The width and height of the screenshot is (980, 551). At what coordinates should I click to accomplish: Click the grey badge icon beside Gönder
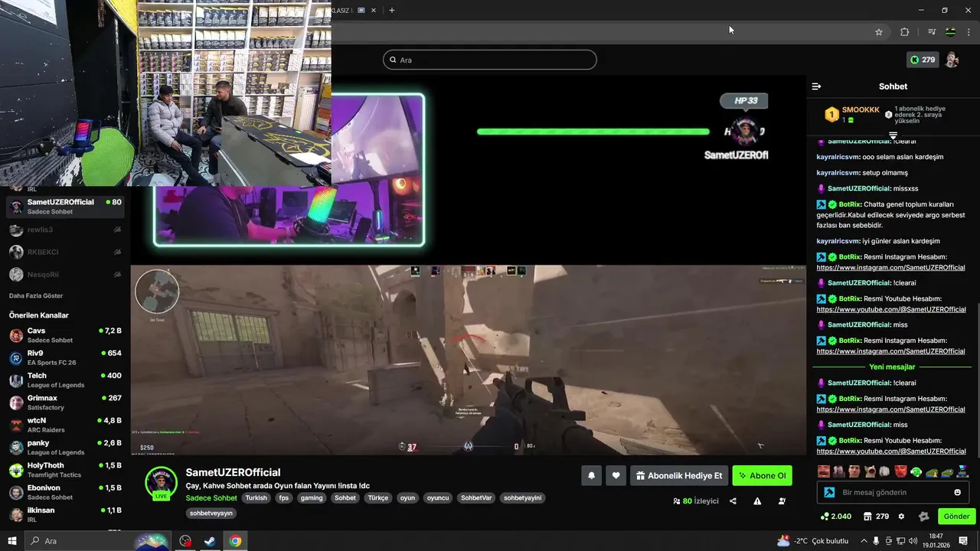click(923, 517)
